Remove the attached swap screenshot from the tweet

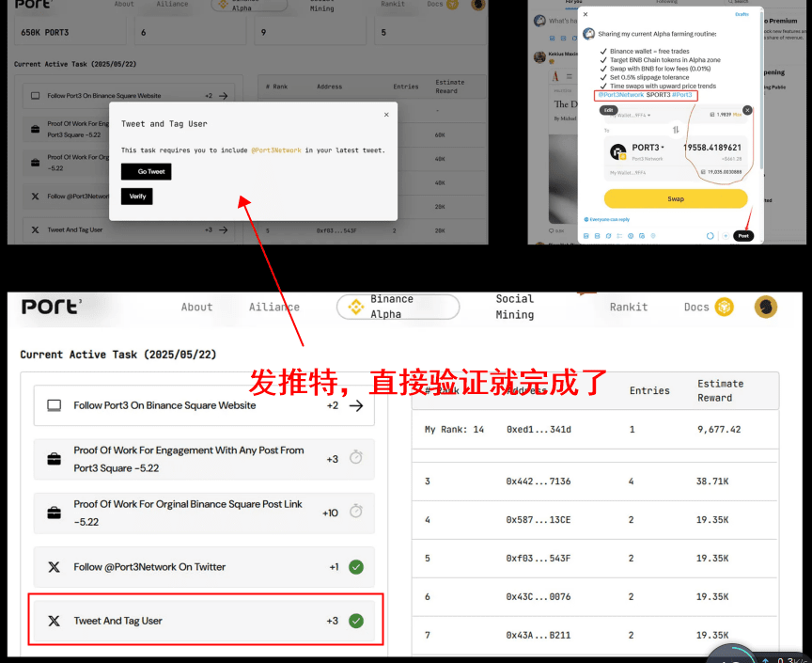click(747, 110)
